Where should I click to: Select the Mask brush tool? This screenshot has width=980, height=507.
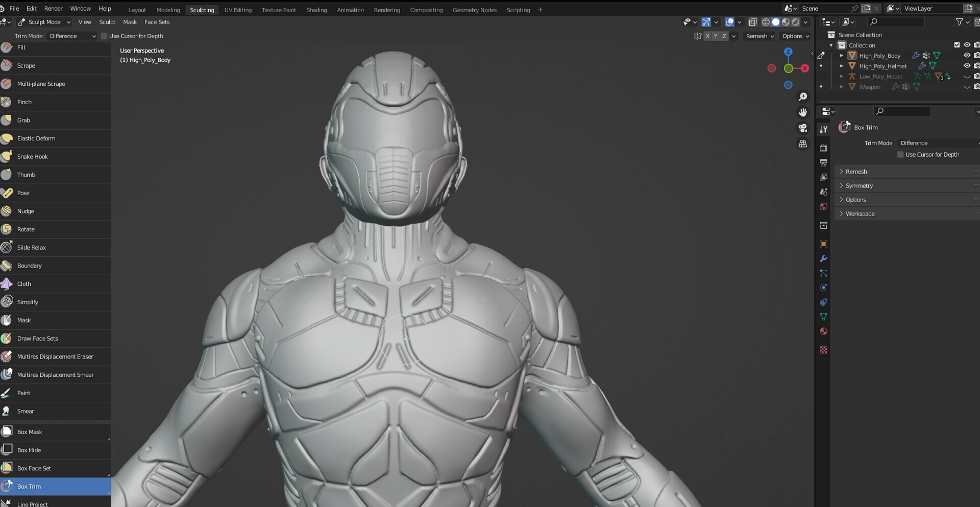23,320
